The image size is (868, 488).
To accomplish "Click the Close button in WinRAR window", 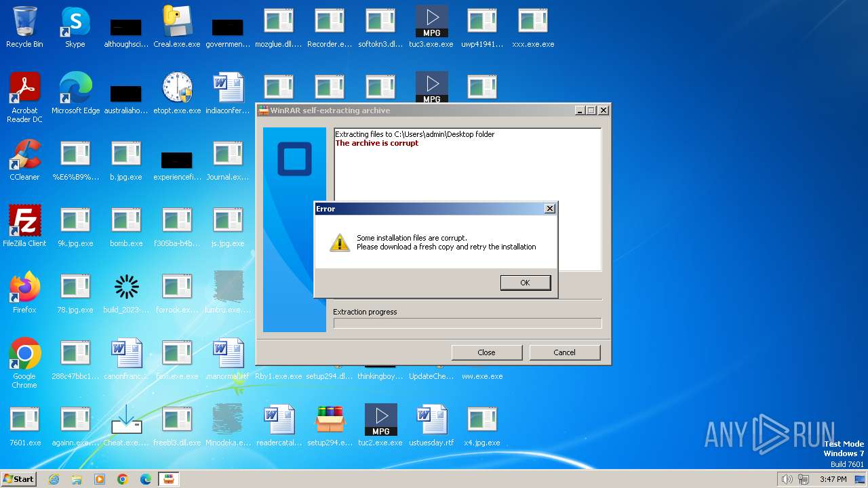I will pyautogui.click(x=486, y=352).
